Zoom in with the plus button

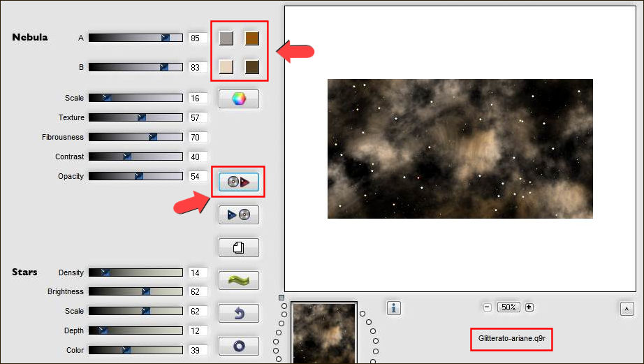click(529, 307)
